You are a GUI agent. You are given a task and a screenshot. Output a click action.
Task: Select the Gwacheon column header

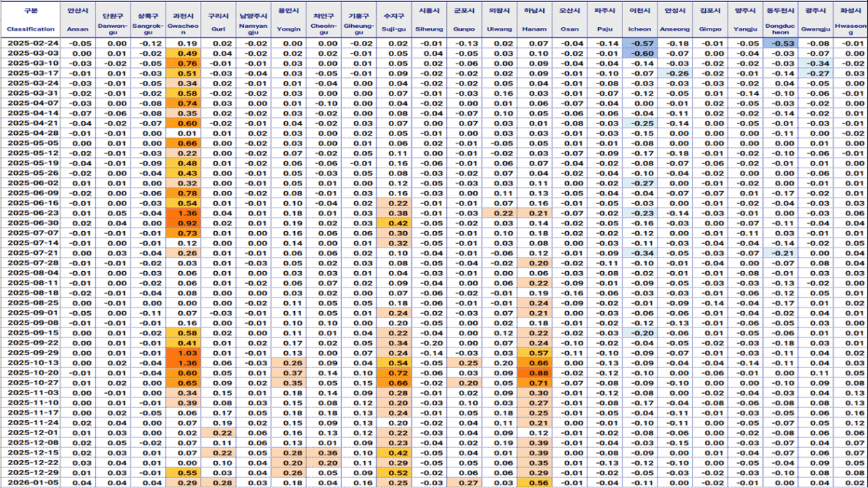[182, 20]
